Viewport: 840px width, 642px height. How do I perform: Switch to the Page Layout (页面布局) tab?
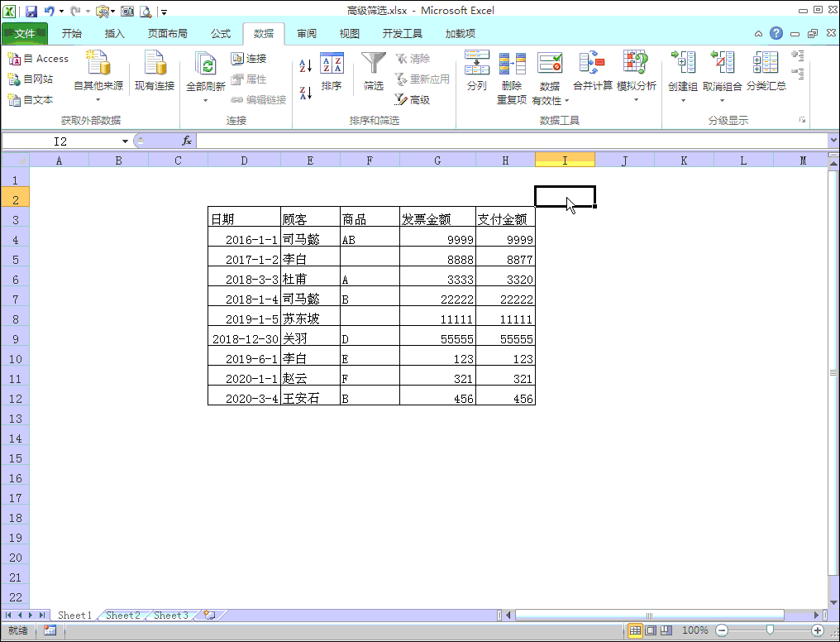(167, 34)
